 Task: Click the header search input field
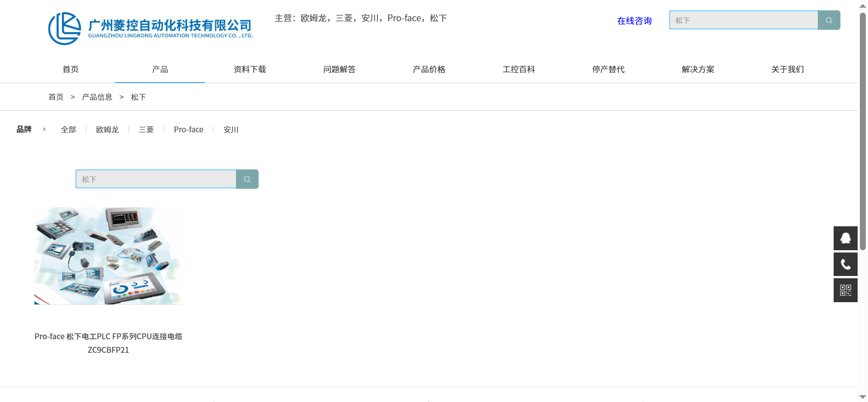(x=744, y=20)
